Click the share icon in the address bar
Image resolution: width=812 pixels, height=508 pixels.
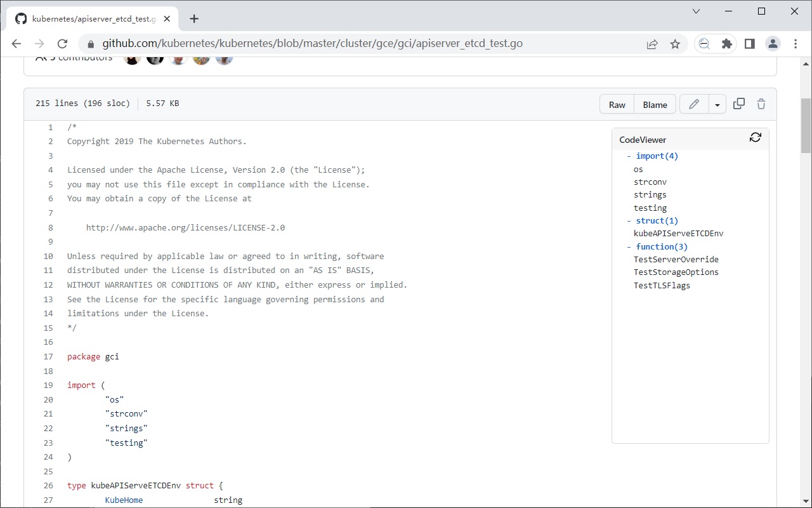click(x=652, y=43)
